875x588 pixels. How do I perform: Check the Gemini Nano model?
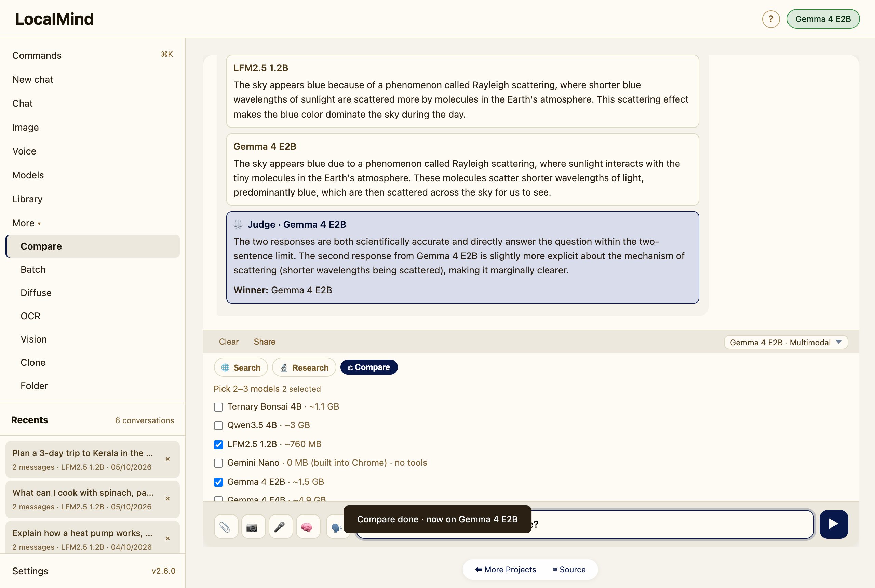[x=218, y=463]
